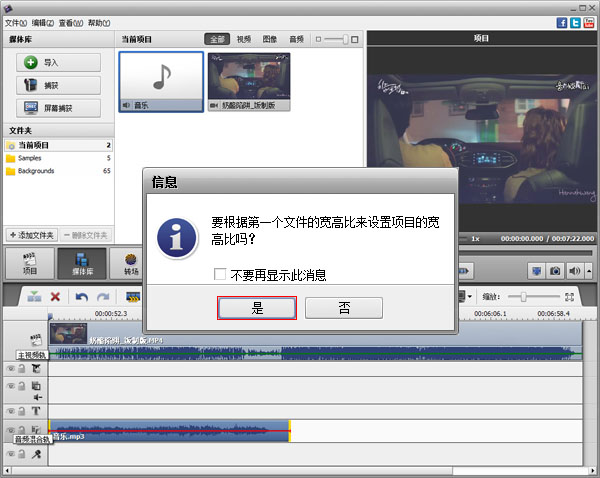Open the timeline view dropdown arrow

(470, 297)
